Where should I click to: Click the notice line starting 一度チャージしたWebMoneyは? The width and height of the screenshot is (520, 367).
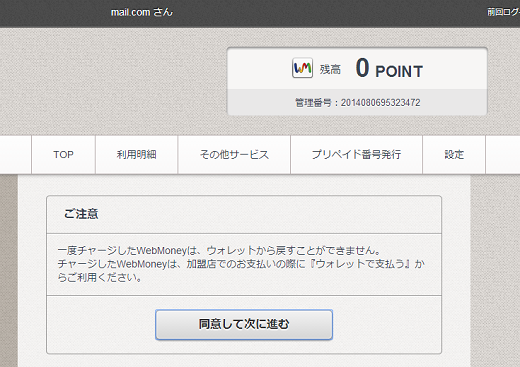coord(219,250)
